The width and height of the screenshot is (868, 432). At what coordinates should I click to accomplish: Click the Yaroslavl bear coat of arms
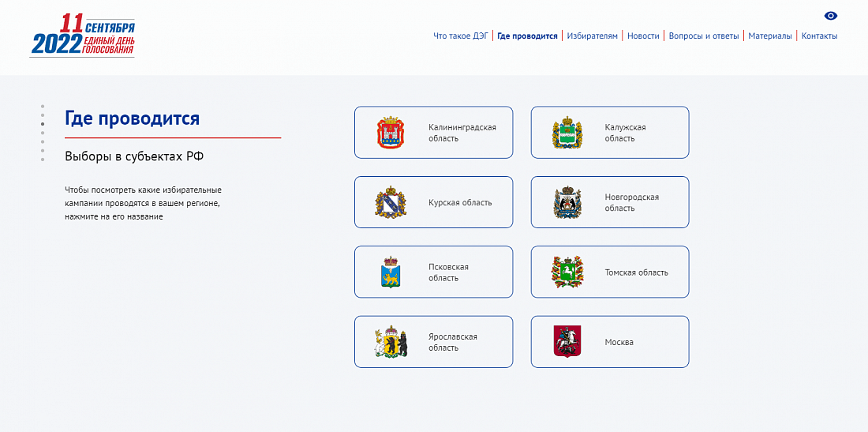coord(391,342)
